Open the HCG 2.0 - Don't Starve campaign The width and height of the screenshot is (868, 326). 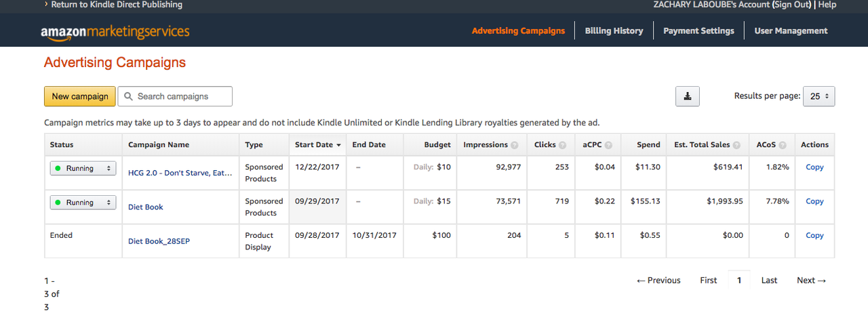[180, 173]
